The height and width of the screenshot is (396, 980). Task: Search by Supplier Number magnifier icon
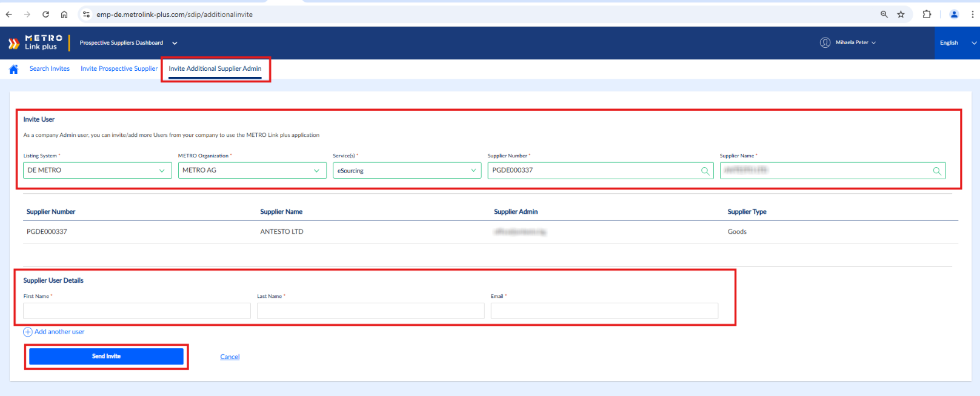[705, 171]
